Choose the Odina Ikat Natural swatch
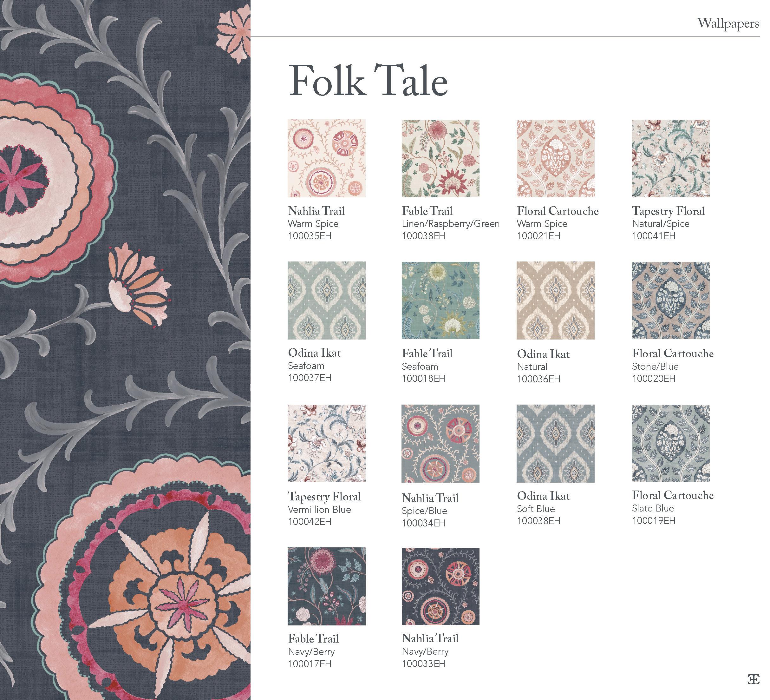 (x=555, y=300)
